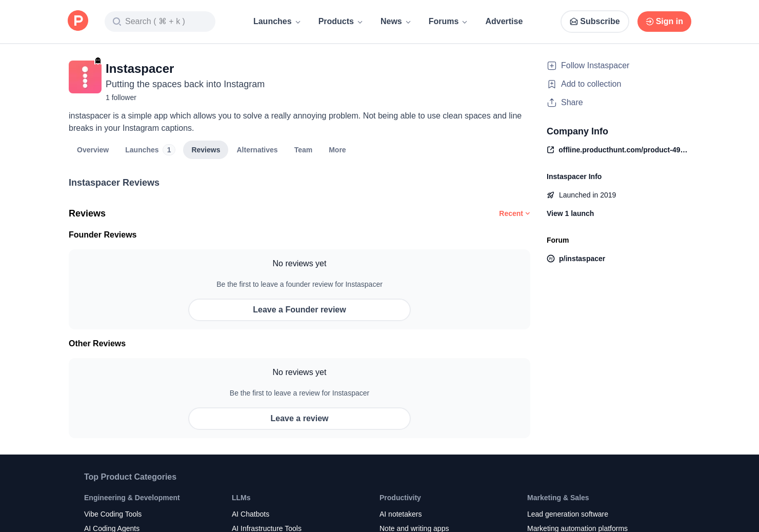
Task: Open the View 1 launch link
Action: [x=570, y=213]
